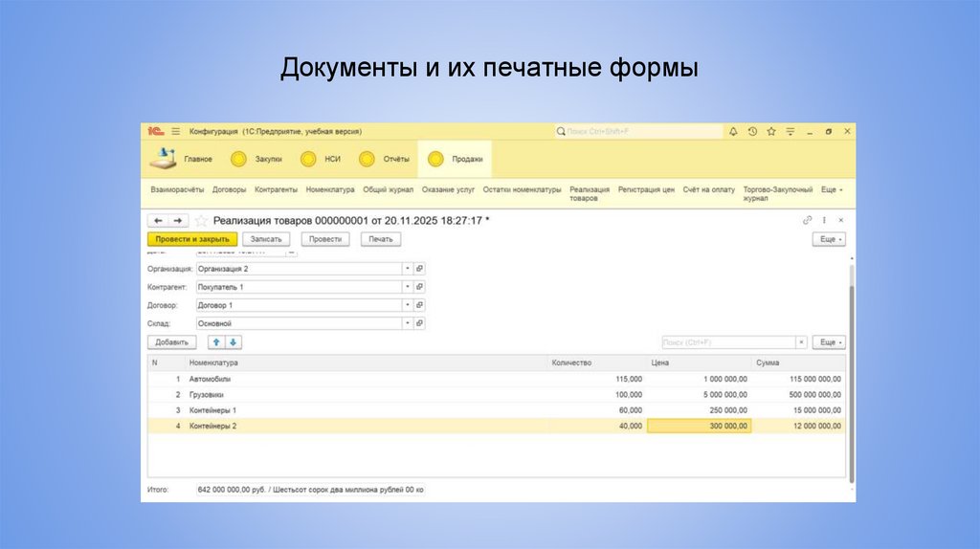
Task: Expand the table Еще menu
Action: point(829,342)
